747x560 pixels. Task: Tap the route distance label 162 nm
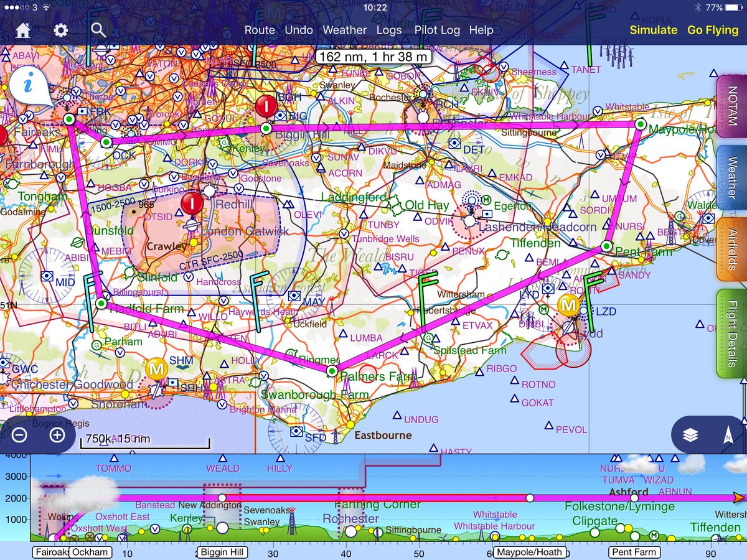[373, 57]
